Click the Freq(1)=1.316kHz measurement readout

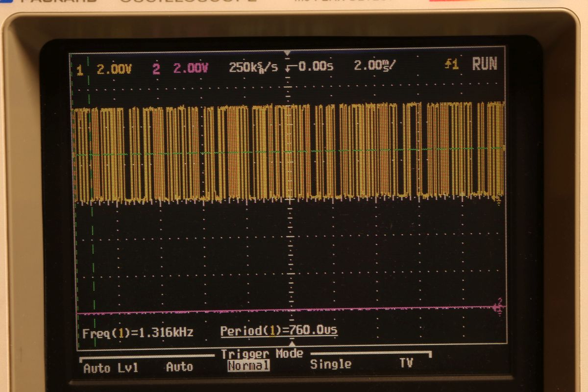138,333
